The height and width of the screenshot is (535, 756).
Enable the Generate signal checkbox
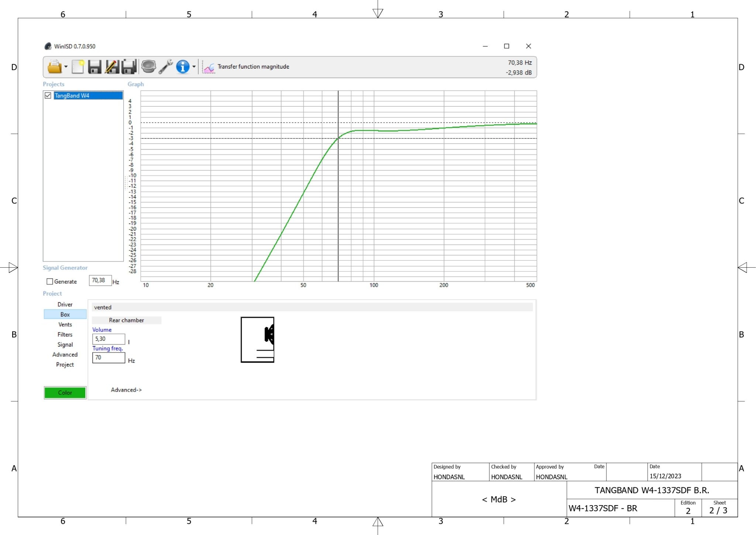[x=50, y=281]
